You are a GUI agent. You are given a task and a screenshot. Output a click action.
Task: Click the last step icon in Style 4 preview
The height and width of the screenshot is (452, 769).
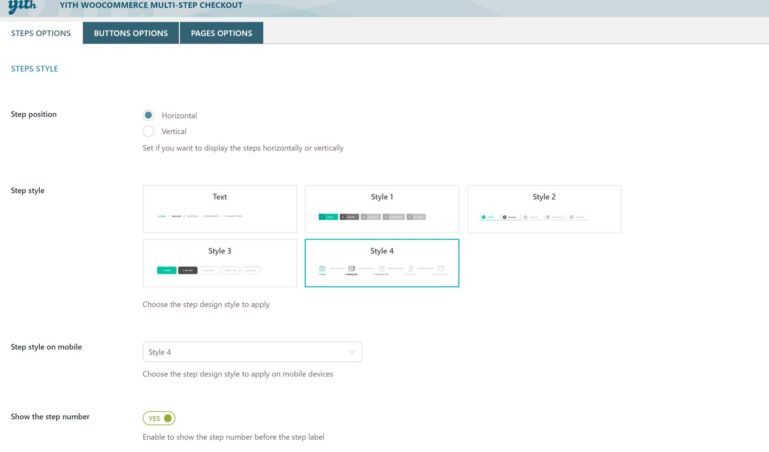pos(441,269)
